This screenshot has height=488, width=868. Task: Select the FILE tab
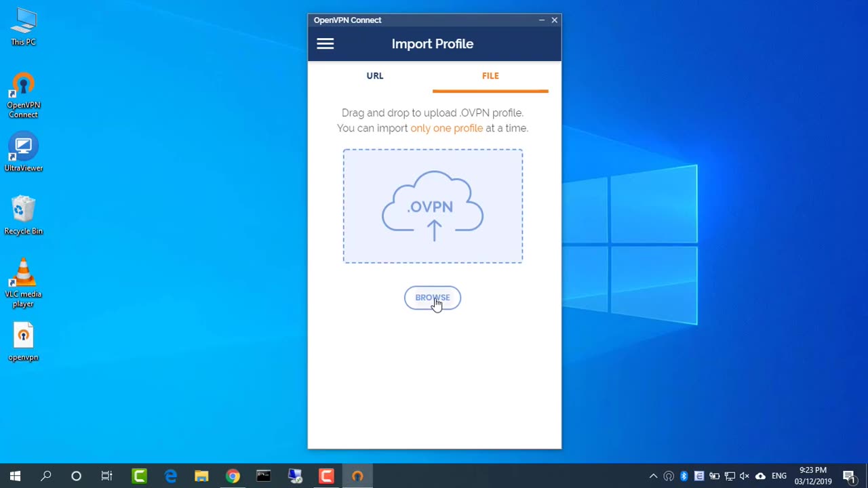click(490, 76)
